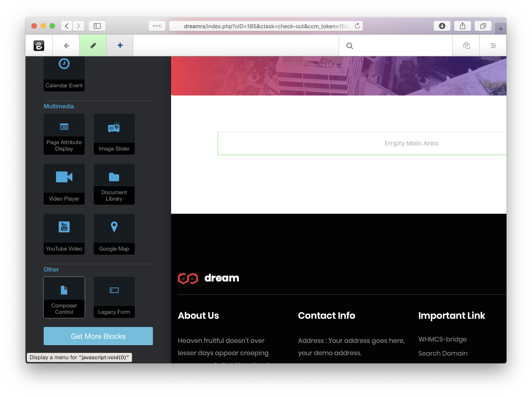Click the magnifier search icon

(x=350, y=46)
